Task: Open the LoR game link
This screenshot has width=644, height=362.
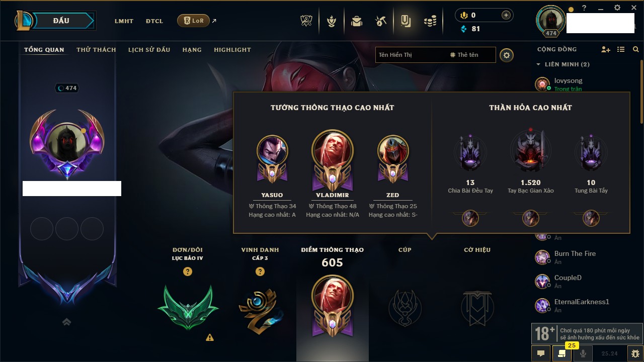Action: pos(194,21)
